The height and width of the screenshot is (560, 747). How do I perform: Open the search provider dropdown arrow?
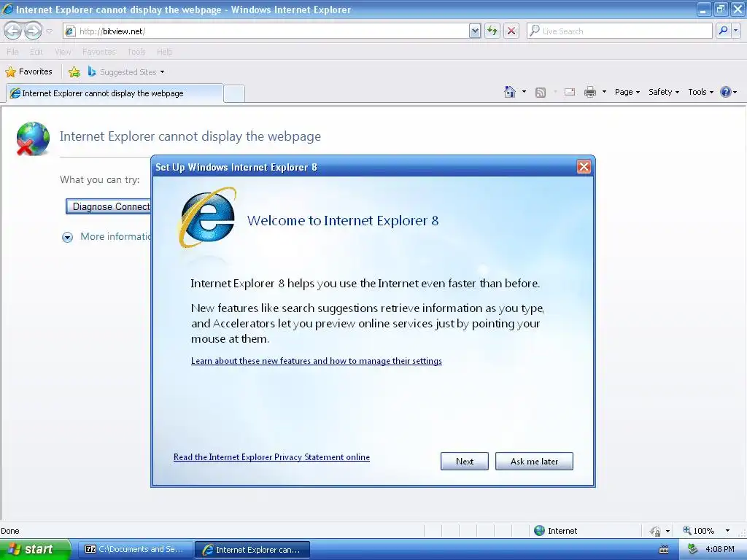tap(736, 31)
